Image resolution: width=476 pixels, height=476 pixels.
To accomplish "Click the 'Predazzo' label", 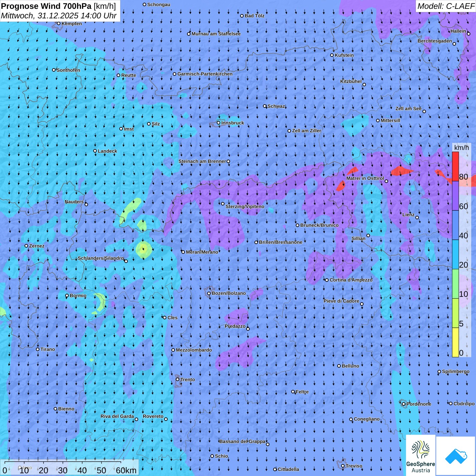I will click(235, 326).
